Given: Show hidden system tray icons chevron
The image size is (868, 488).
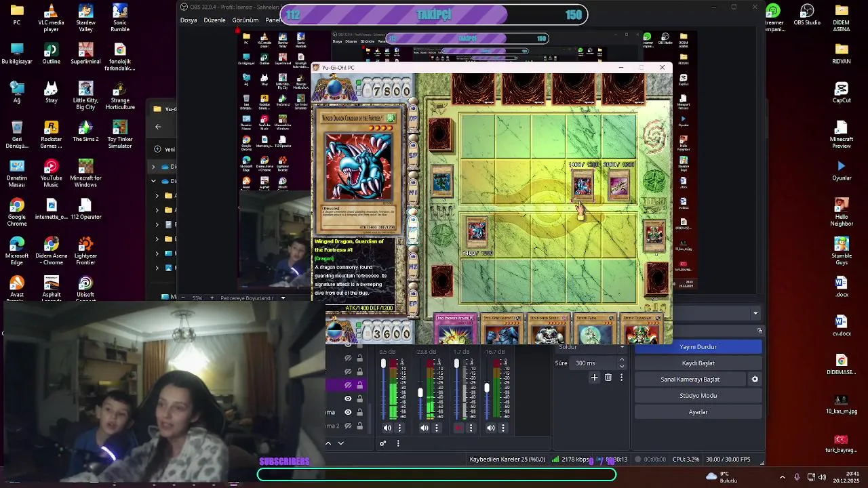Looking at the screenshot, I should click(783, 477).
